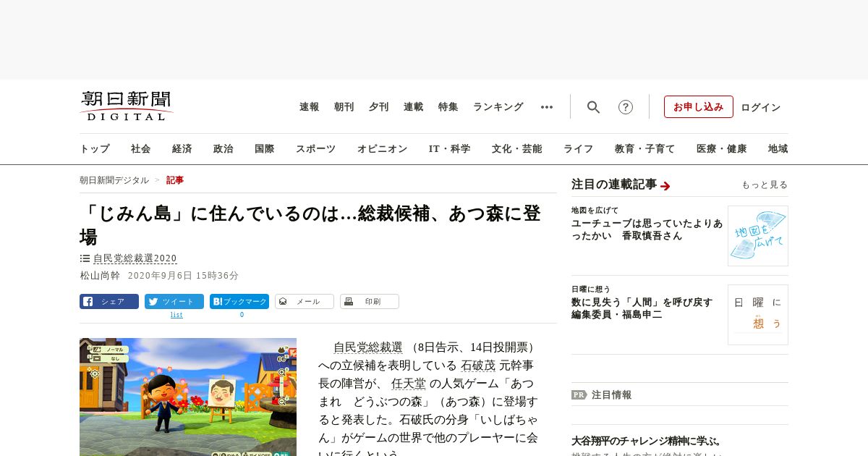Go to the 国際 section
Image resolution: width=868 pixels, height=456 pixels.
coord(265,149)
